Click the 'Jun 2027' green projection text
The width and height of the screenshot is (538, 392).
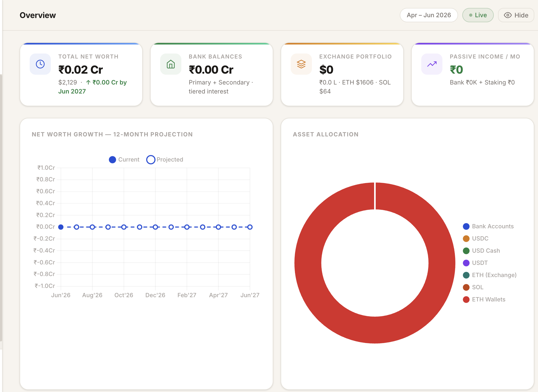[72, 91]
